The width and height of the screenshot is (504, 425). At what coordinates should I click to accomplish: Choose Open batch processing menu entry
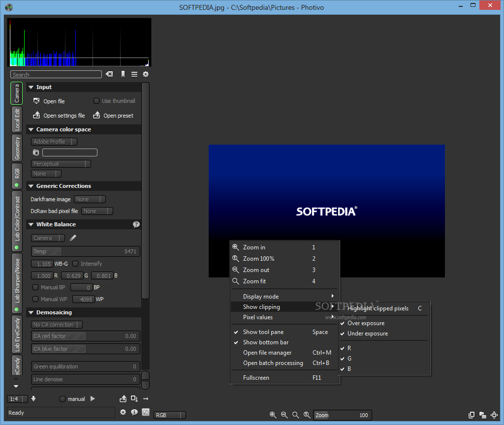coord(285,363)
